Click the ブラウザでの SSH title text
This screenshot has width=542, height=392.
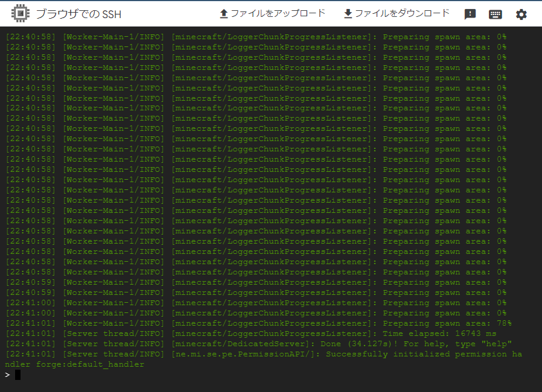(79, 14)
